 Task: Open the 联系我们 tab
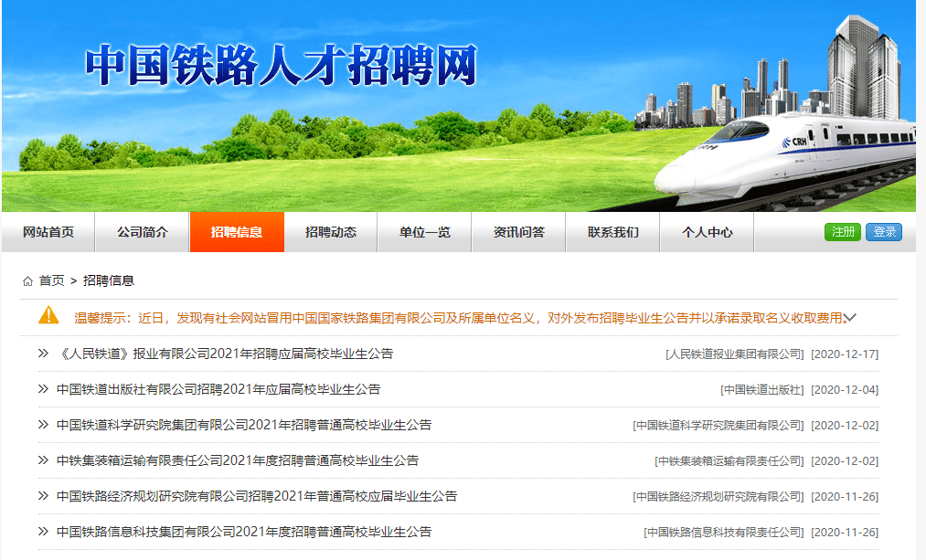[613, 232]
